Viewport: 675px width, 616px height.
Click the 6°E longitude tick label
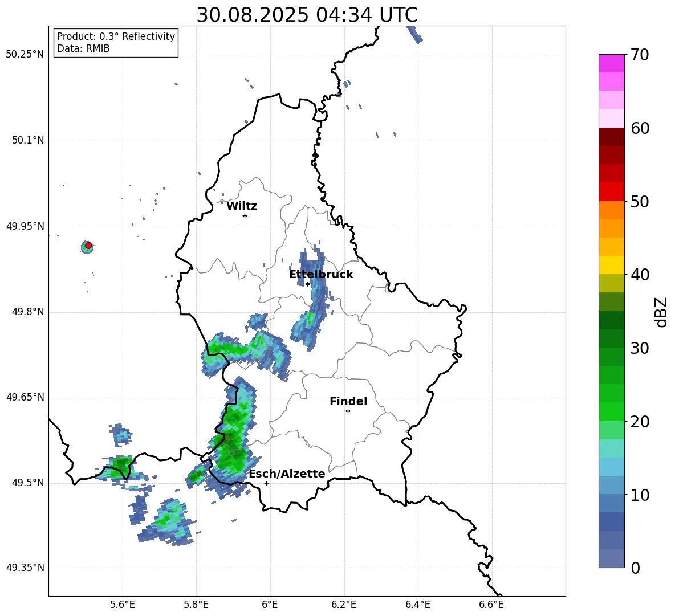pos(270,605)
